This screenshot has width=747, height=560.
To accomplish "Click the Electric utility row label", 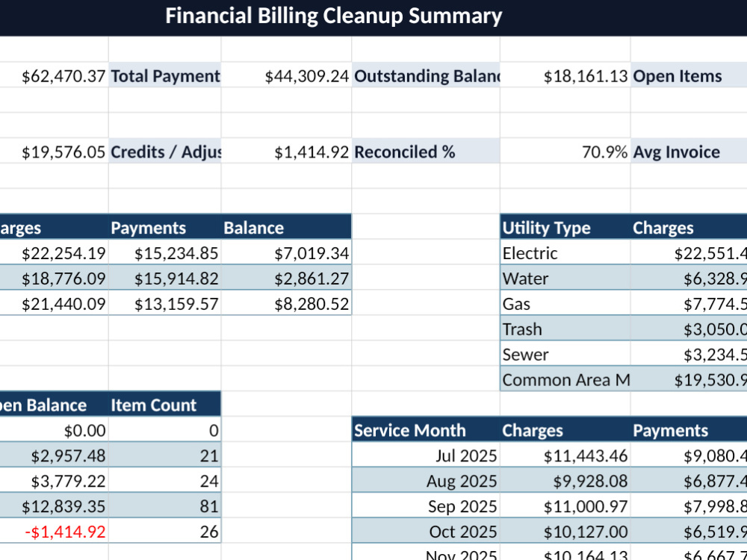I will point(565,253).
